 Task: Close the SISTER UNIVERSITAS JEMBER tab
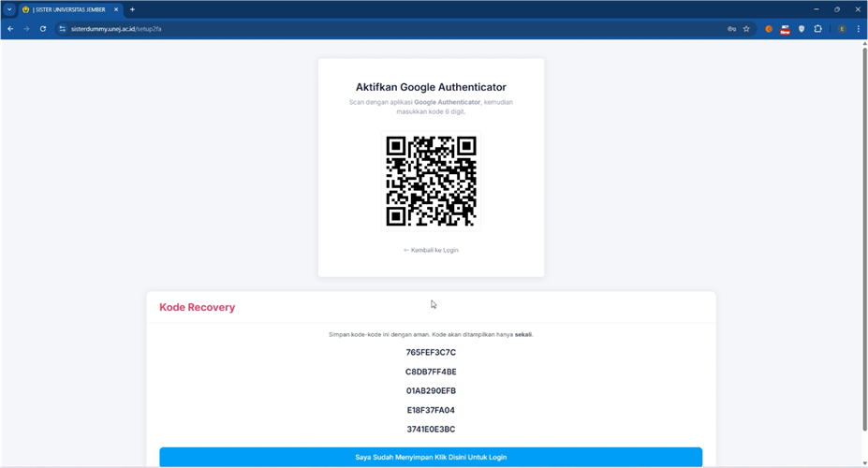click(116, 9)
